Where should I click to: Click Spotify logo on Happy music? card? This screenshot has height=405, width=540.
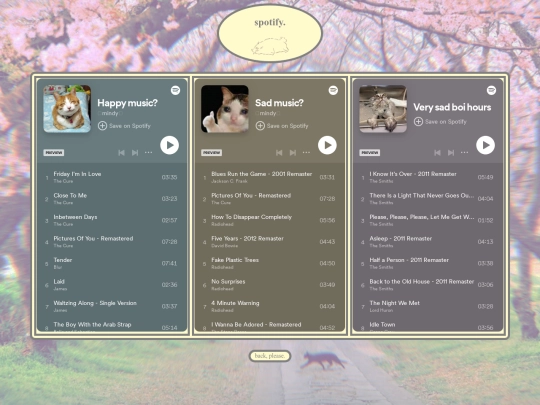175,90
